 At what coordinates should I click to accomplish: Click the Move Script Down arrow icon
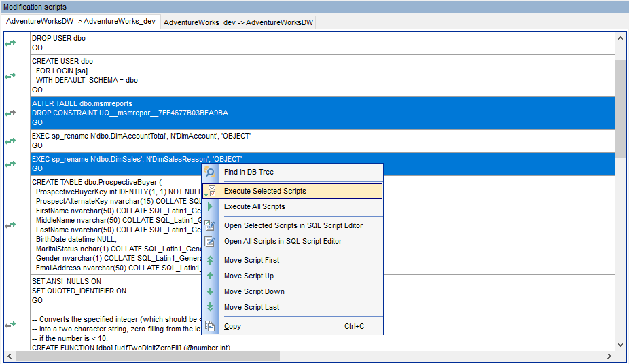point(211,291)
